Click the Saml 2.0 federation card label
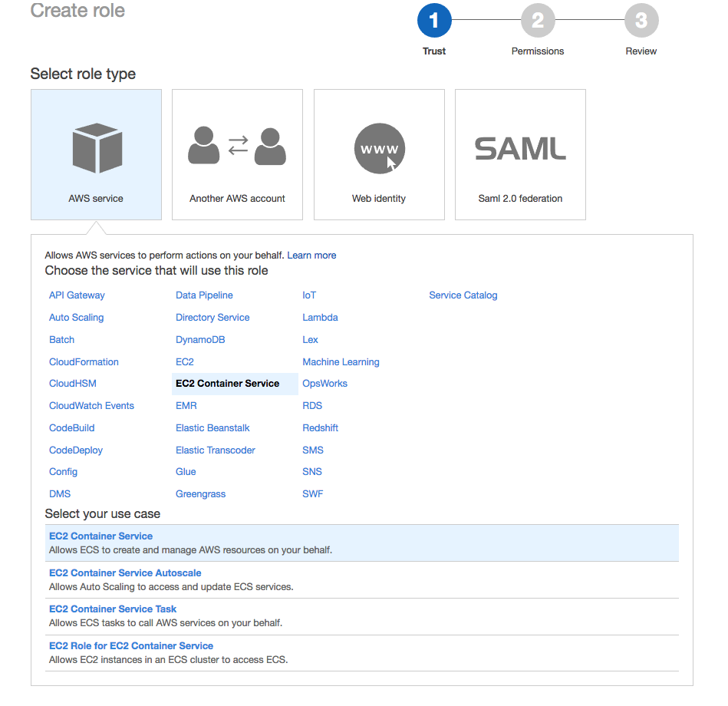The height and width of the screenshot is (706, 728). [x=520, y=199]
